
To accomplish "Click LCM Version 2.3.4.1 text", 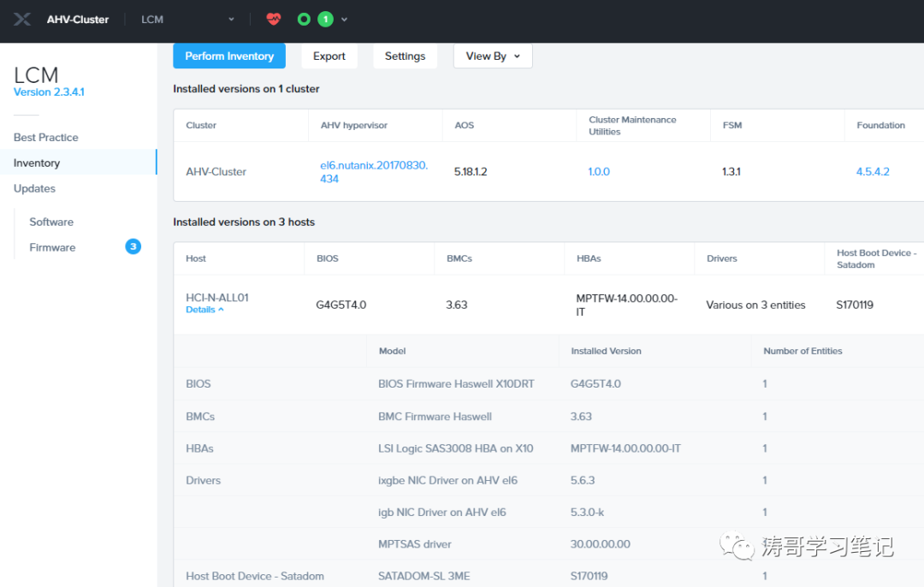I will [x=49, y=92].
